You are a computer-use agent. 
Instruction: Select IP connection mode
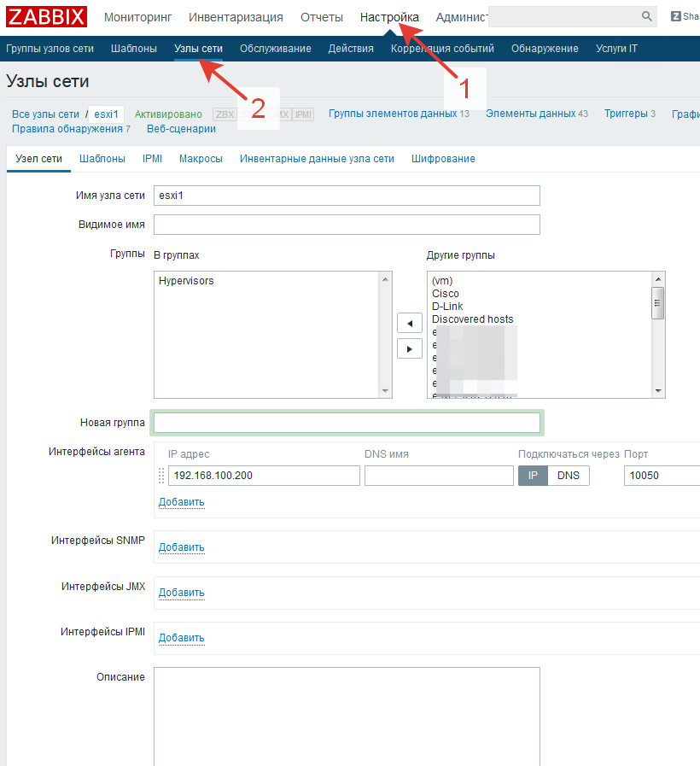tap(533, 476)
